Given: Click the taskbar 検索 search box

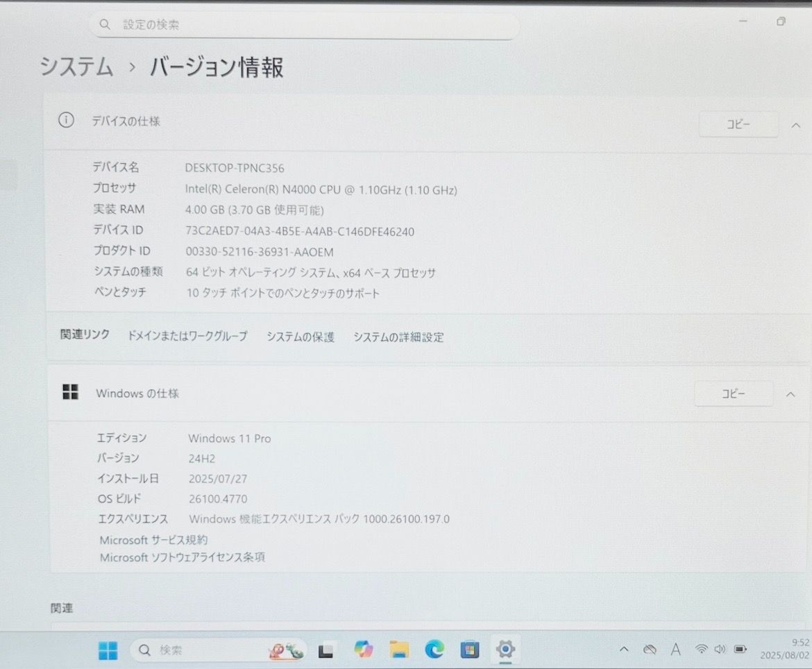Looking at the screenshot, I should 219,650.
